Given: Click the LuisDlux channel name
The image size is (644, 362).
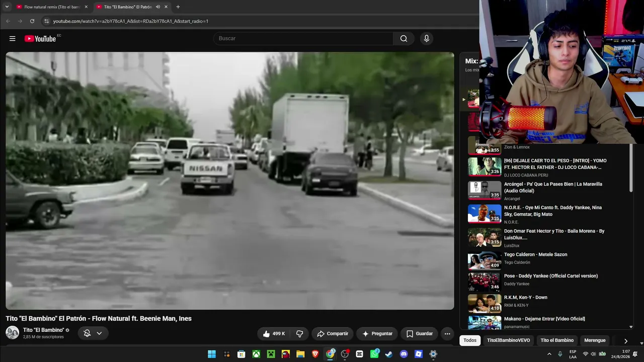Looking at the screenshot, I should point(512,246).
